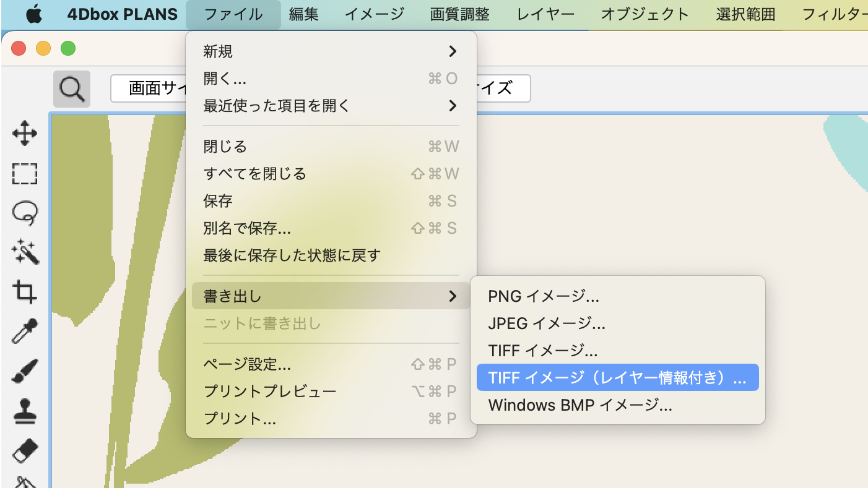Select the rectangular Marquee selection tool

[25, 174]
